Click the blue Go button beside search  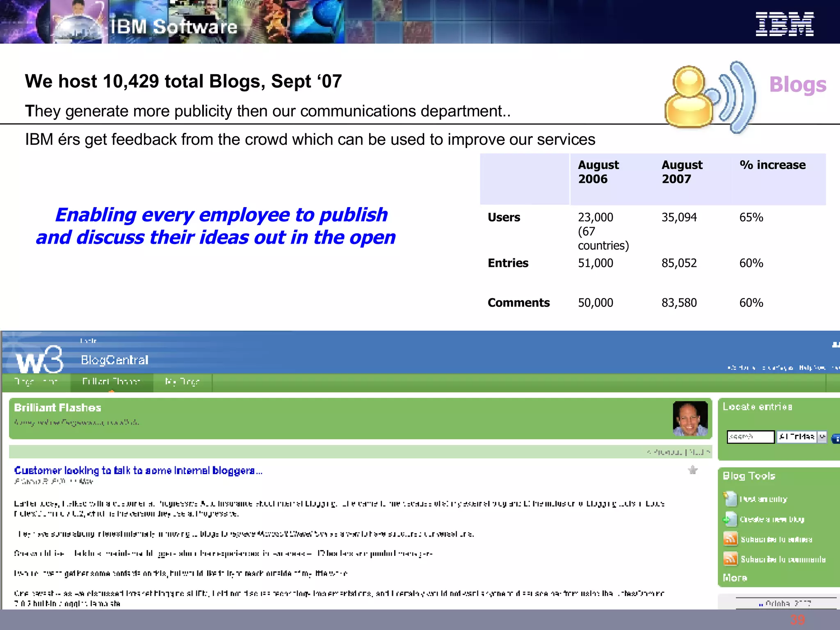tap(835, 438)
